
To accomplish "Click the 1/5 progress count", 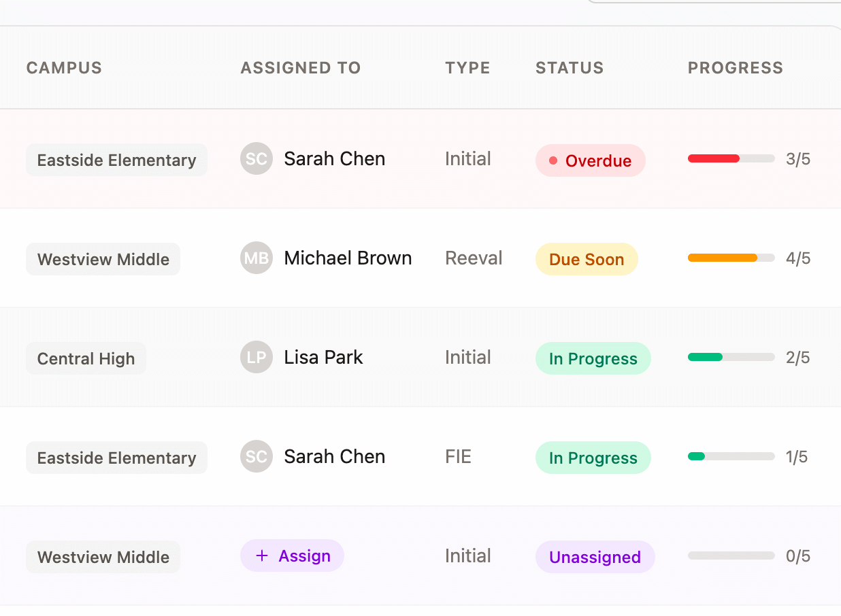I will (x=797, y=457).
